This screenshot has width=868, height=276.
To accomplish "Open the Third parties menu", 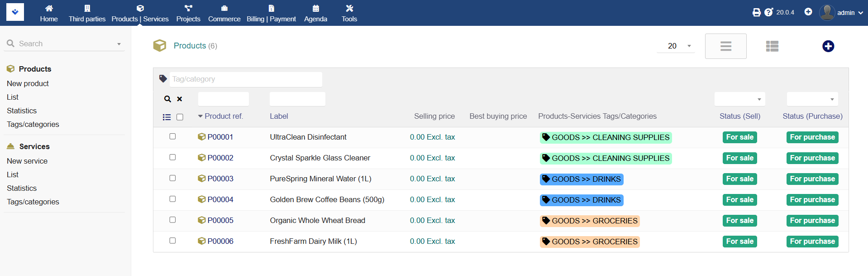I will point(87,13).
